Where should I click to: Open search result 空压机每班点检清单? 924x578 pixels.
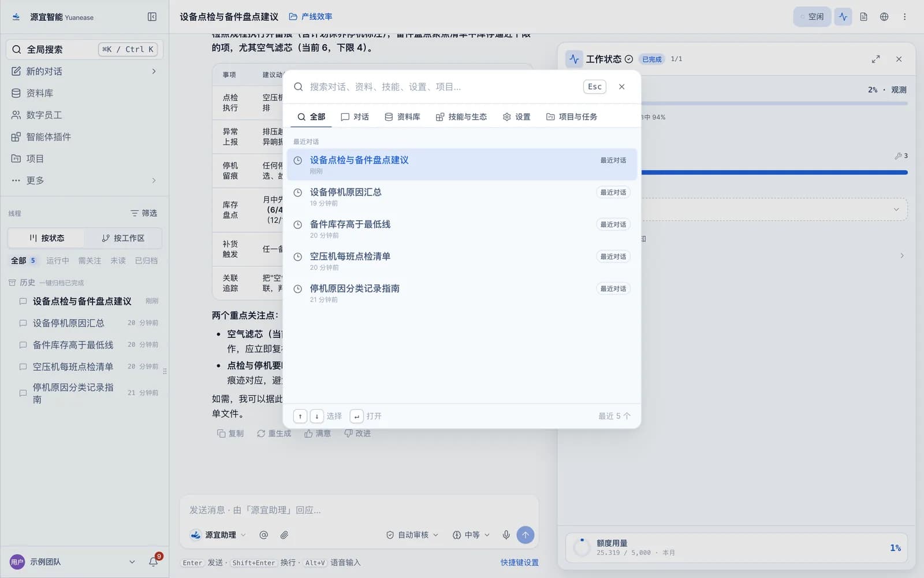pos(462,261)
